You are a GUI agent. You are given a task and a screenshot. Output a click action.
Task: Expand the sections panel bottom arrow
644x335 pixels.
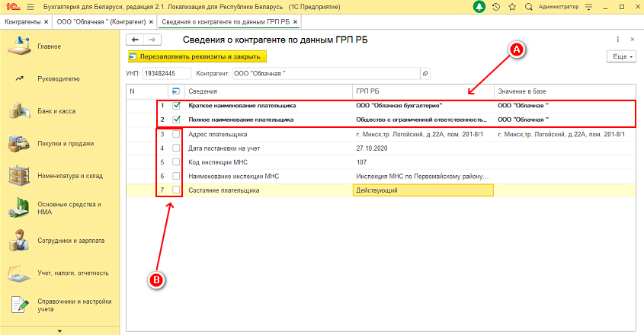tap(59, 331)
